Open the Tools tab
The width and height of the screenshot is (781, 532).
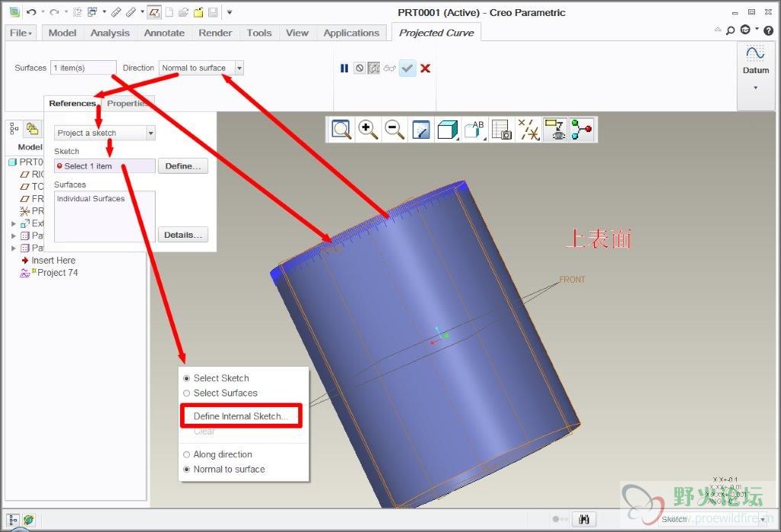tap(259, 33)
